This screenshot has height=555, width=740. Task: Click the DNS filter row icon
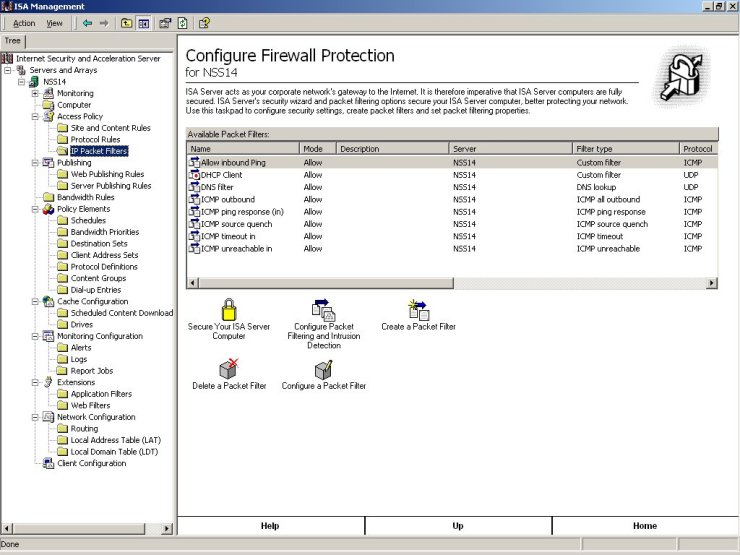click(x=194, y=187)
